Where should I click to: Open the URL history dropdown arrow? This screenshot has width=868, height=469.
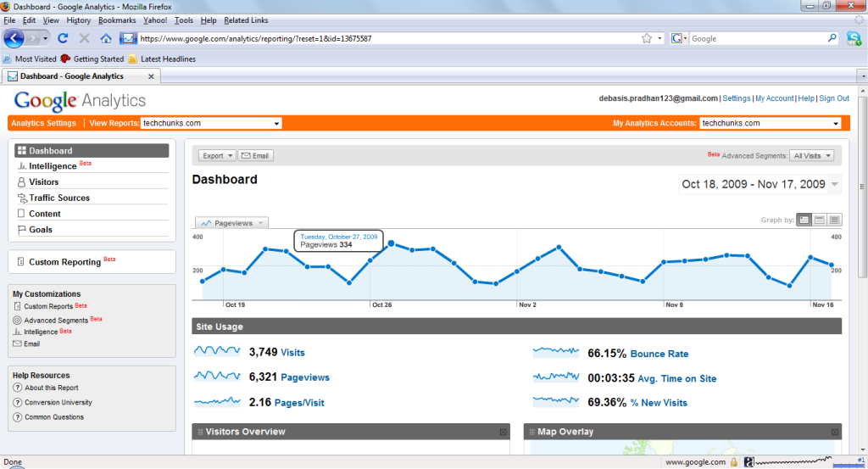[x=659, y=38]
